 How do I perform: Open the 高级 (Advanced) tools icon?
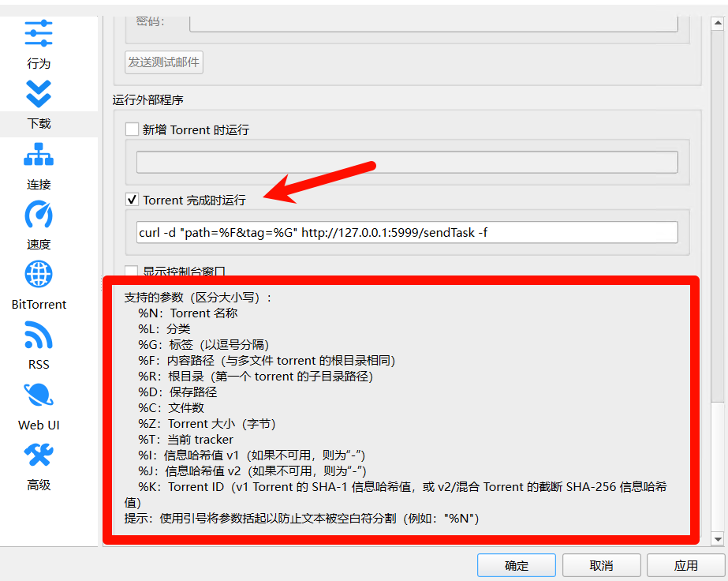click(x=39, y=455)
